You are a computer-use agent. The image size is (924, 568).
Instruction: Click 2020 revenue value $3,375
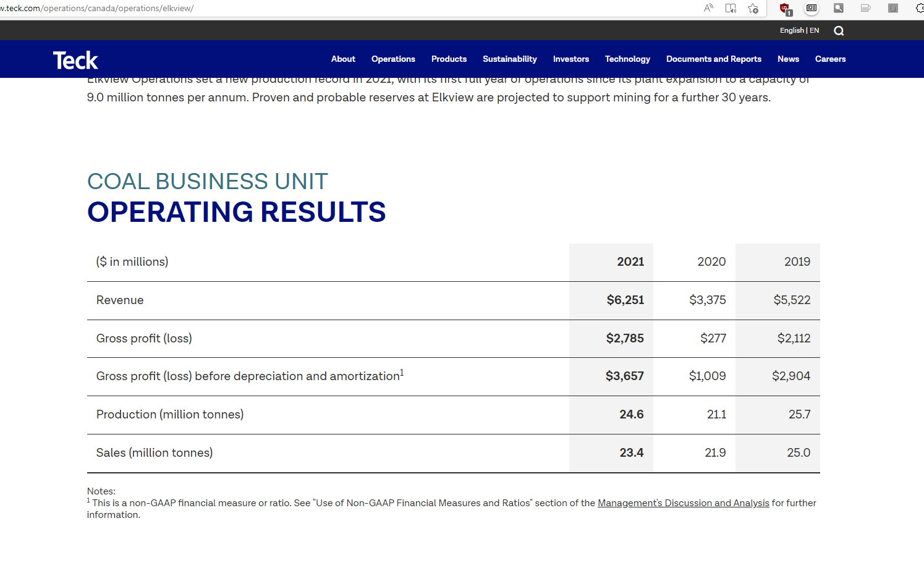pos(708,300)
